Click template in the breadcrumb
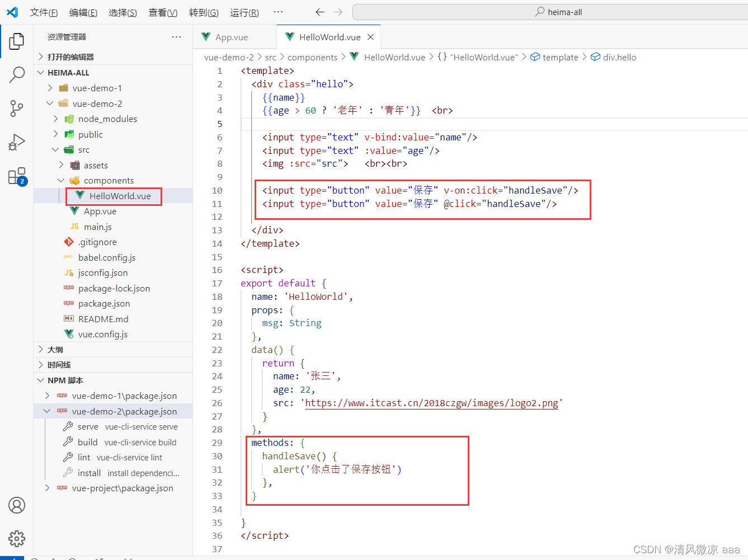This screenshot has height=560, width=748. [x=554, y=57]
